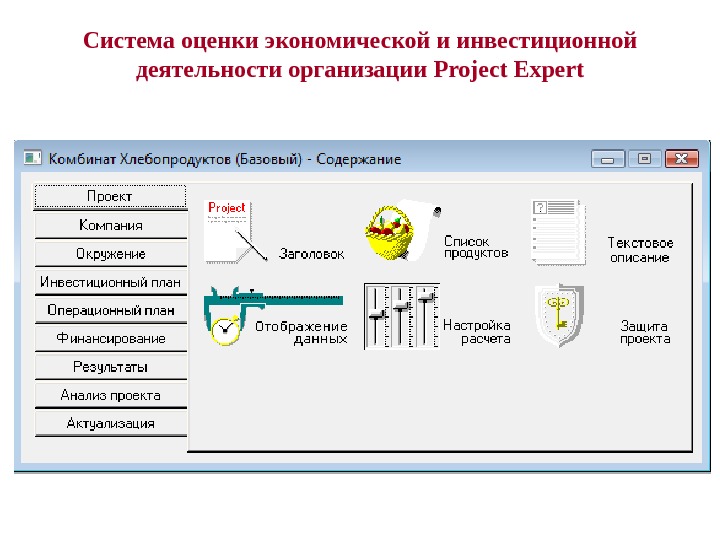Screen dimensions: 720x540
Task: Minimize the Содержание window
Action: click(x=608, y=159)
